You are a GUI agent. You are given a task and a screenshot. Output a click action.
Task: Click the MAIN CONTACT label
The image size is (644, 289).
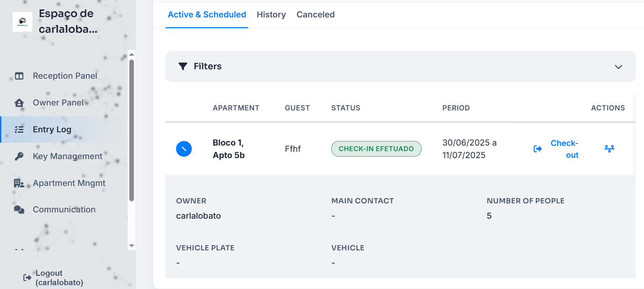pyautogui.click(x=362, y=201)
